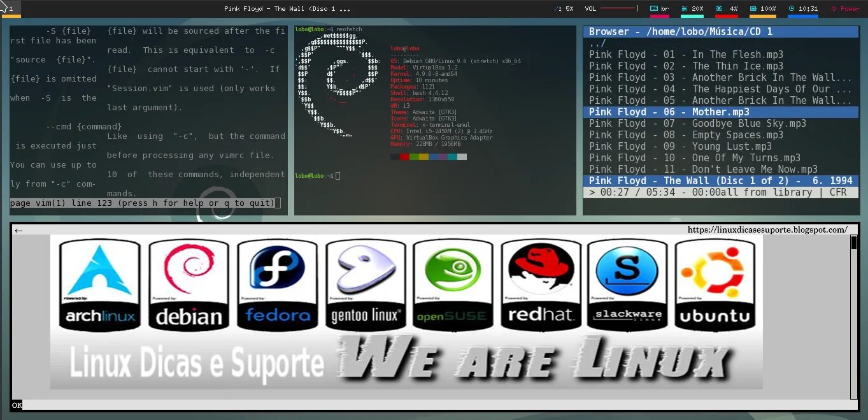Select highlighted "06 - Mother.mp3" track
The height and width of the screenshot is (420, 868).
pos(721,112)
